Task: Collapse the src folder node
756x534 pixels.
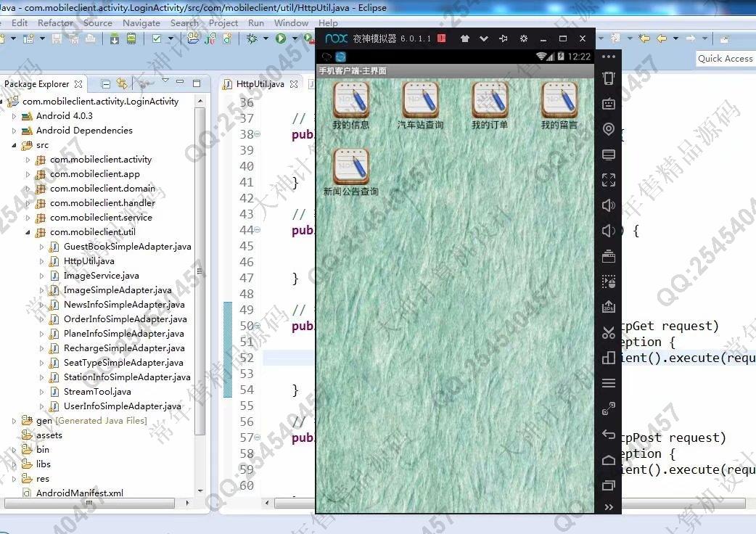Action: pyautogui.click(x=14, y=145)
